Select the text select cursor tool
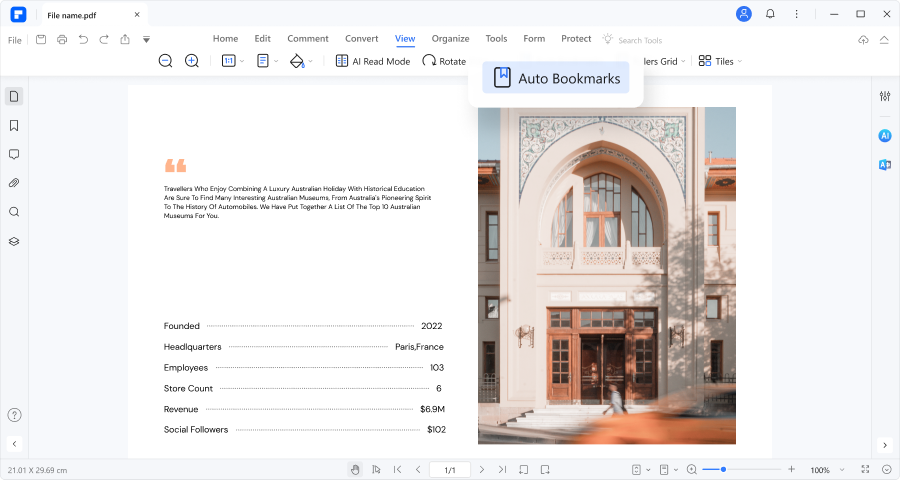Screen dimensions: 900x480 tap(376, 470)
